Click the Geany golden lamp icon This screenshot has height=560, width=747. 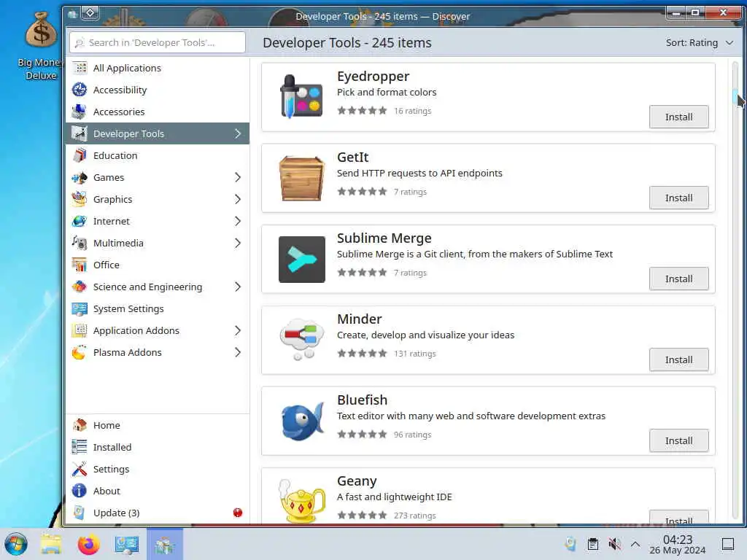pos(301,501)
